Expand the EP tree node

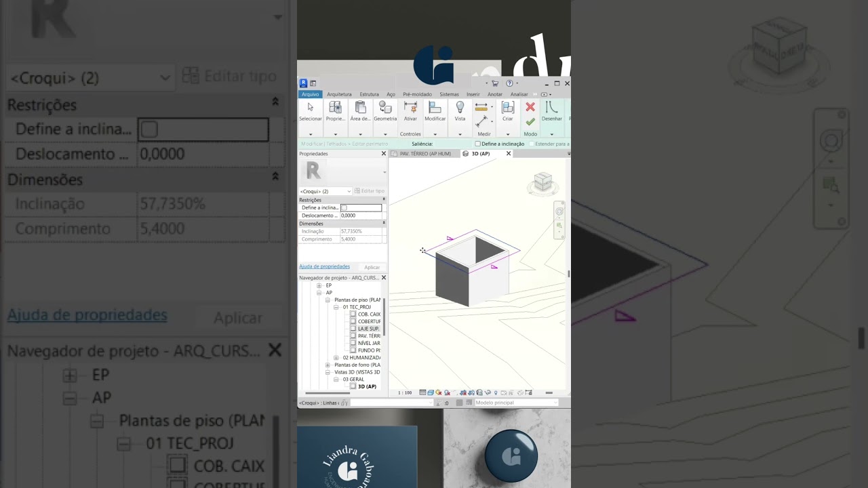click(x=319, y=285)
